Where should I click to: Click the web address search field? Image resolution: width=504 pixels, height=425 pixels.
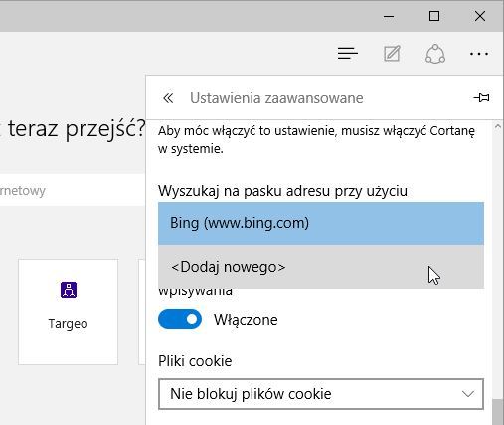point(73,190)
